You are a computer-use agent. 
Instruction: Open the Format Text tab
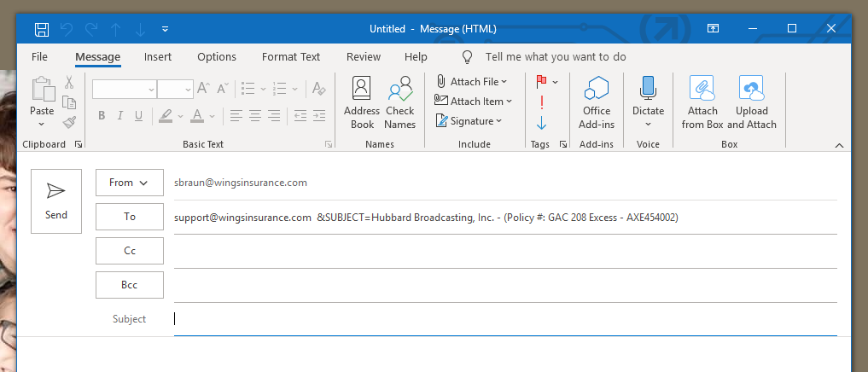pyautogui.click(x=291, y=57)
